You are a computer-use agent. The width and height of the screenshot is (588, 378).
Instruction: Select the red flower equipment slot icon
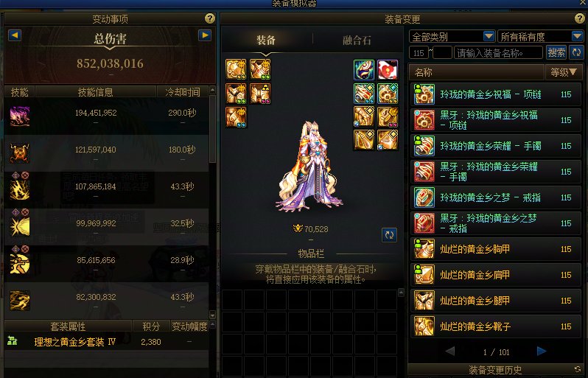388,69
